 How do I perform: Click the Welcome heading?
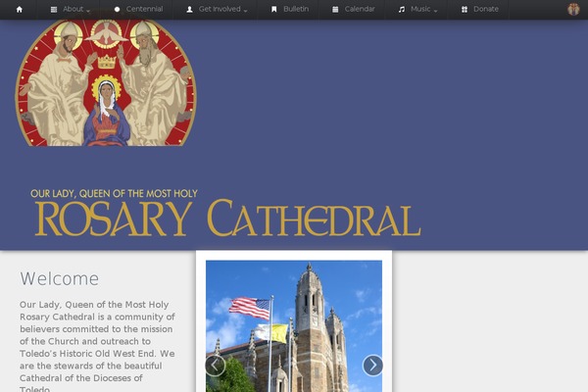(59, 278)
